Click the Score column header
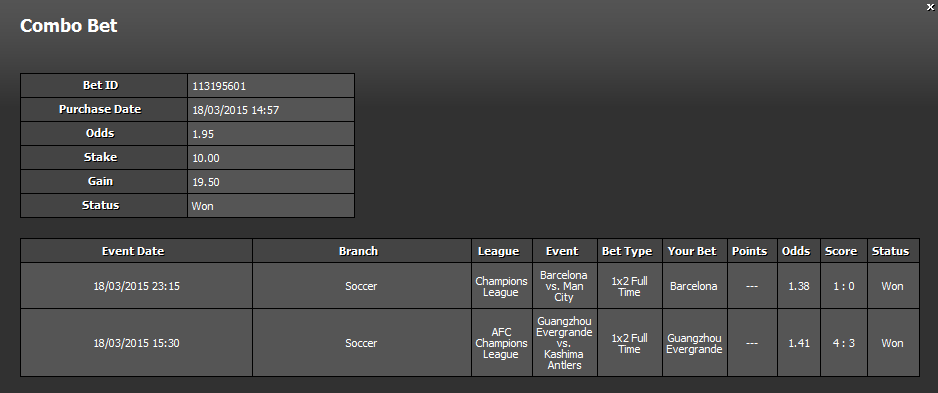Viewport: 938px width, 393px height. tap(843, 251)
